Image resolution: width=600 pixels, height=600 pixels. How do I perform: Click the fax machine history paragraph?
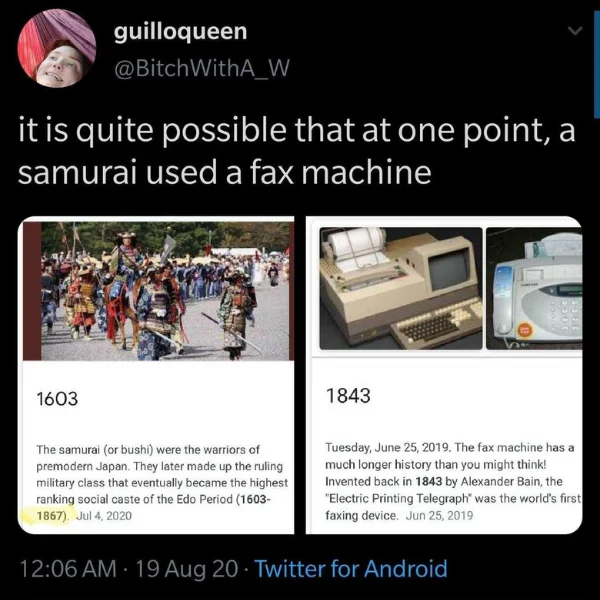tap(453, 481)
